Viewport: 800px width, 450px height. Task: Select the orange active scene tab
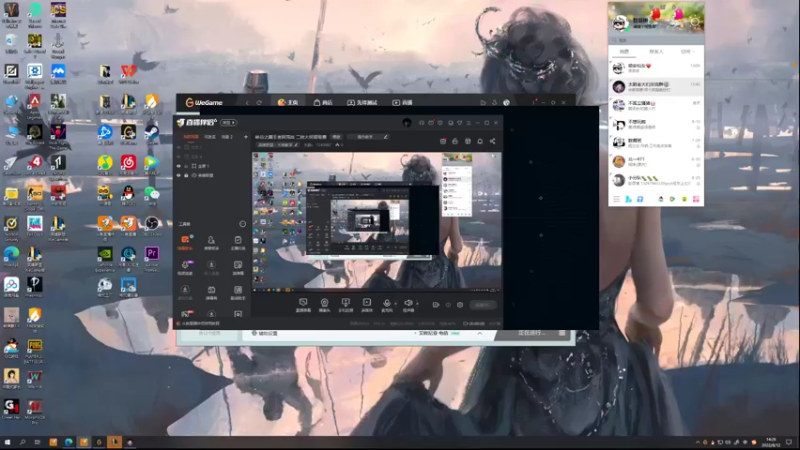[191, 137]
